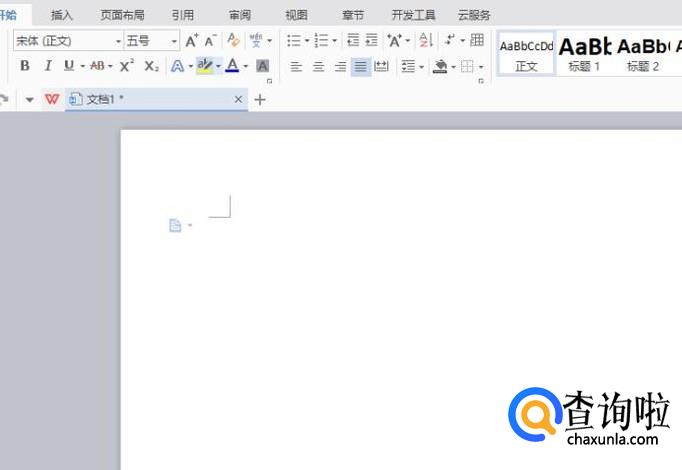
Task: Open the 页面布局 tab
Action: [x=122, y=15]
